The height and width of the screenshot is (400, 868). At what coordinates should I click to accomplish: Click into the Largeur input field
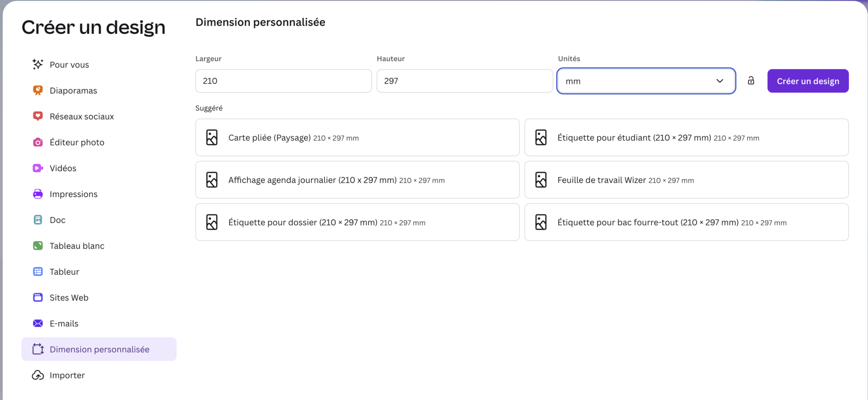click(283, 81)
